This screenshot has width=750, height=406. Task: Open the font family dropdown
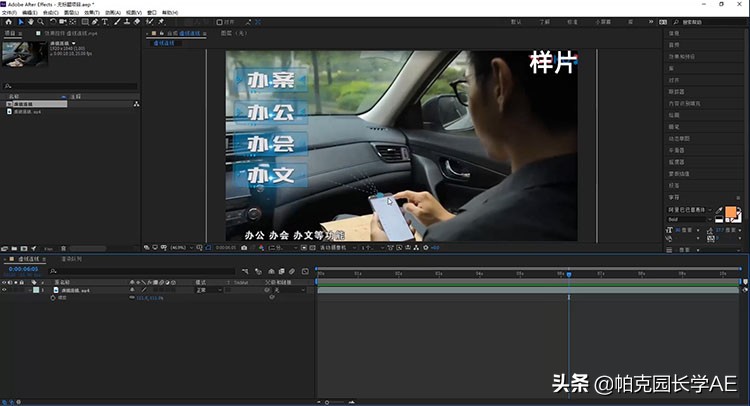[690, 210]
